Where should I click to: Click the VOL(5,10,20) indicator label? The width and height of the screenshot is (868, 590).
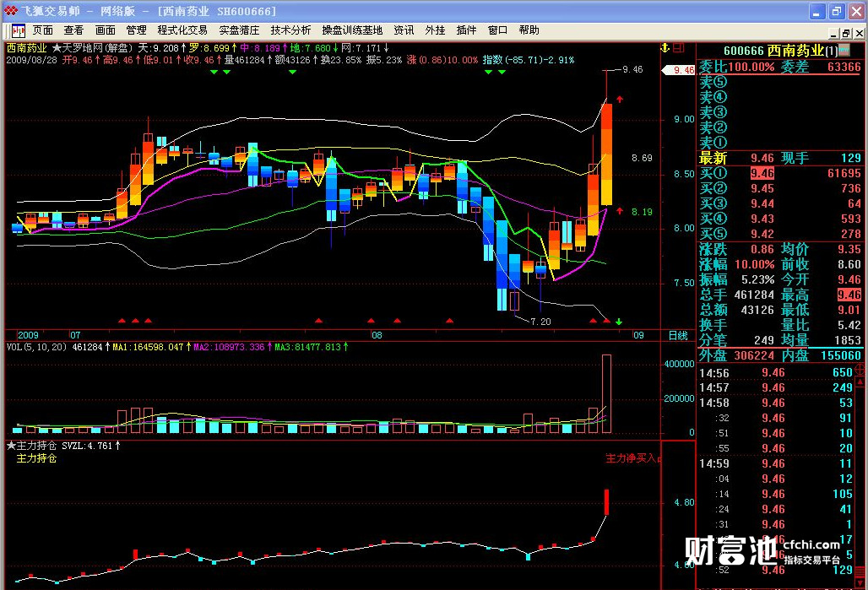coord(36,347)
